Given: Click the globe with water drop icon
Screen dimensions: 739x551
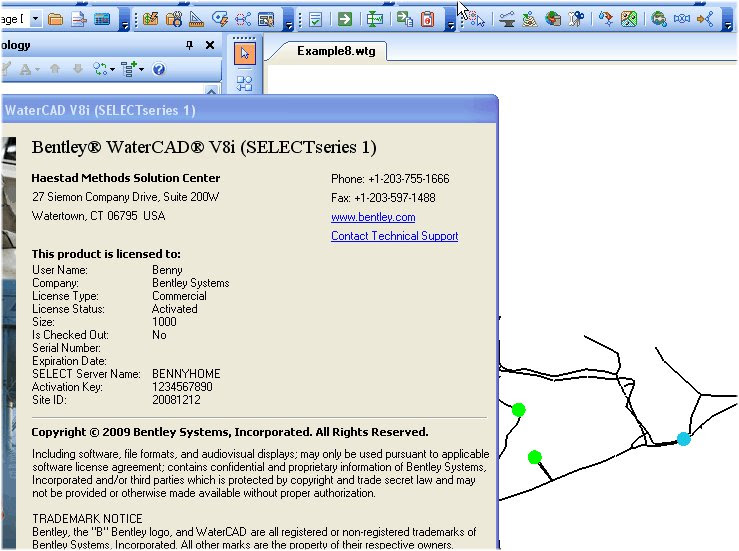Looking at the screenshot, I should tap(658, 19).
